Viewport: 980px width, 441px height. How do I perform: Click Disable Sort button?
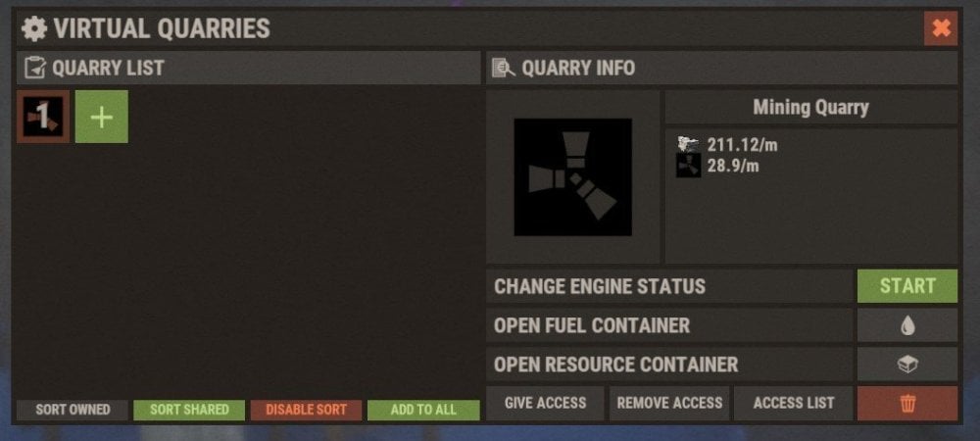point(306,410)
